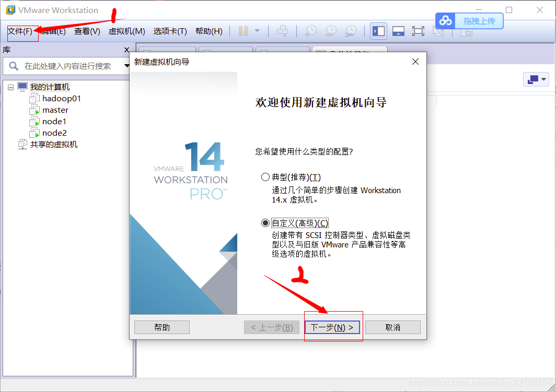Viewport: 556px width, 392px height.
Task: Open the view dropdown at right pane
Action: coord(536,79)
